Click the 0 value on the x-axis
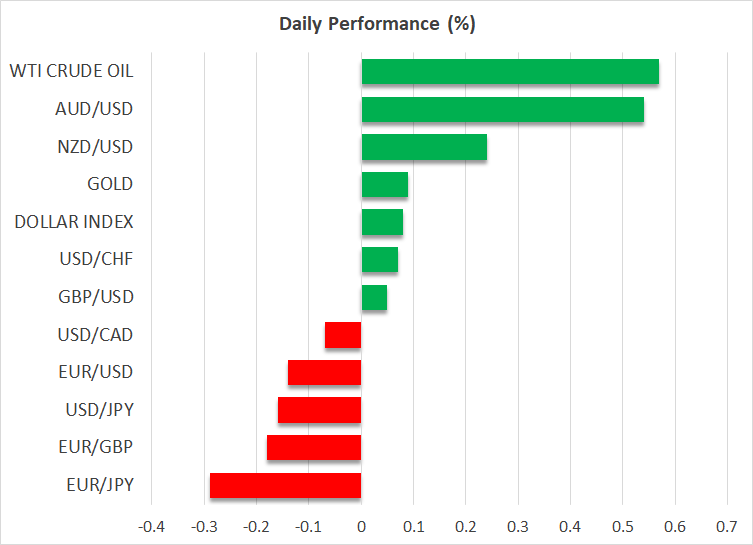Screen dimensions: 753x545 (361, 526)
